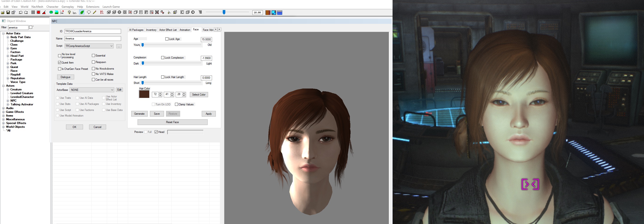Click the NPC ID input field
The width and height of the screenshot is (644, 224).
(x=93, y=31)
